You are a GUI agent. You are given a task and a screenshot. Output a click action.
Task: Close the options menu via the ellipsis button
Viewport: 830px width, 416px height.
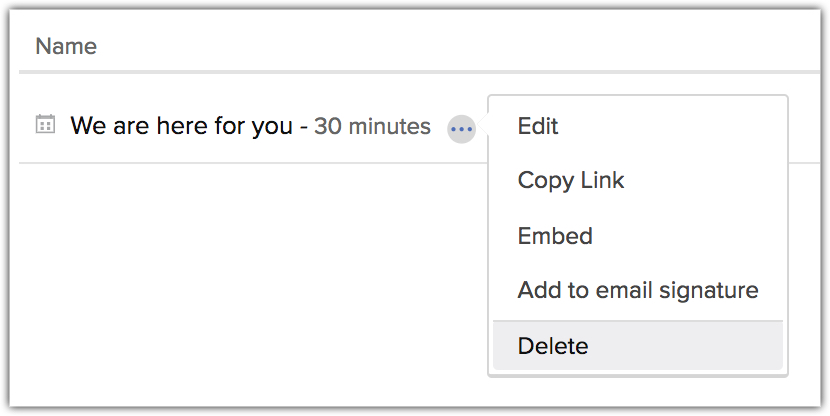pyautogui.click(x=461, y=129)
